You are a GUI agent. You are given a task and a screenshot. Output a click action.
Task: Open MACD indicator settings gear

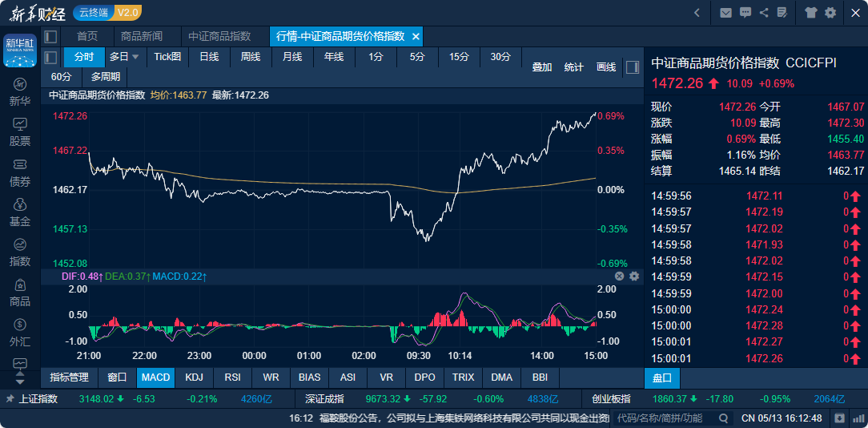(x=634, y=276)
